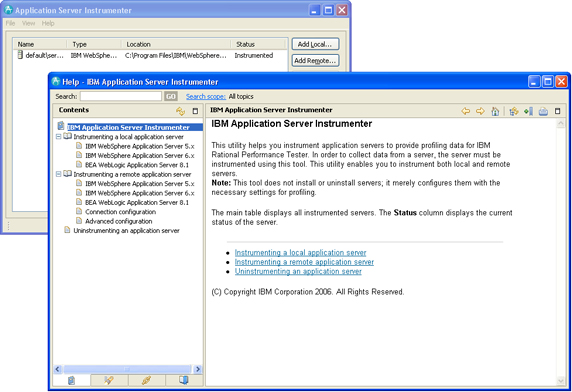
Task: Open the Advanced configuration topic
Action: (x=119, y=221)
